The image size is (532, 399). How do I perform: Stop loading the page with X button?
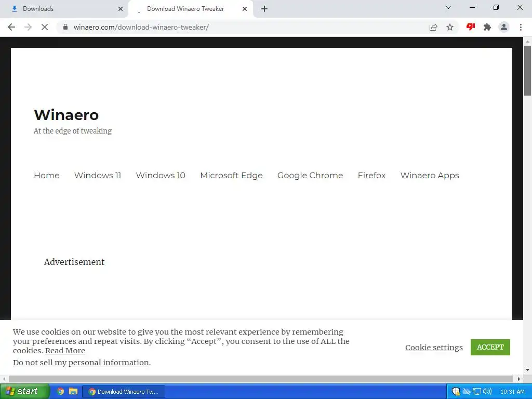pyautogui.click(x=45, y=27)
